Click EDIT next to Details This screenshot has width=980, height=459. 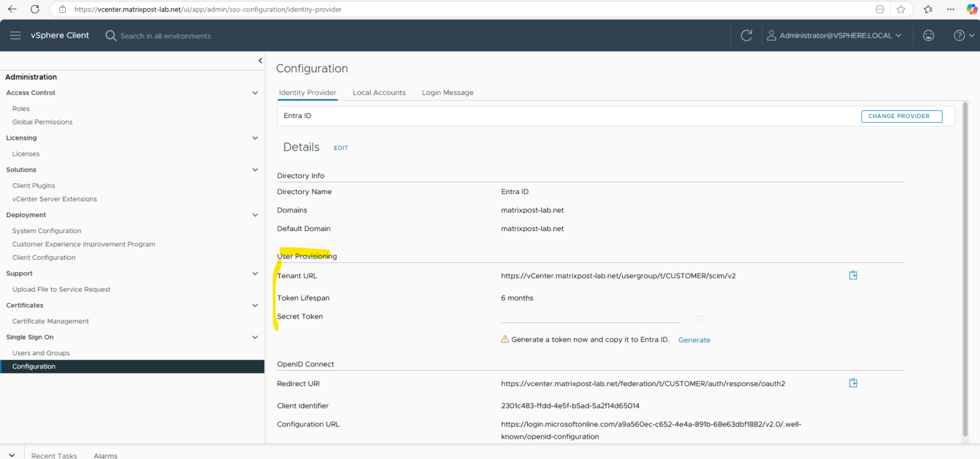pyautogui.click(x=341, y=147)
